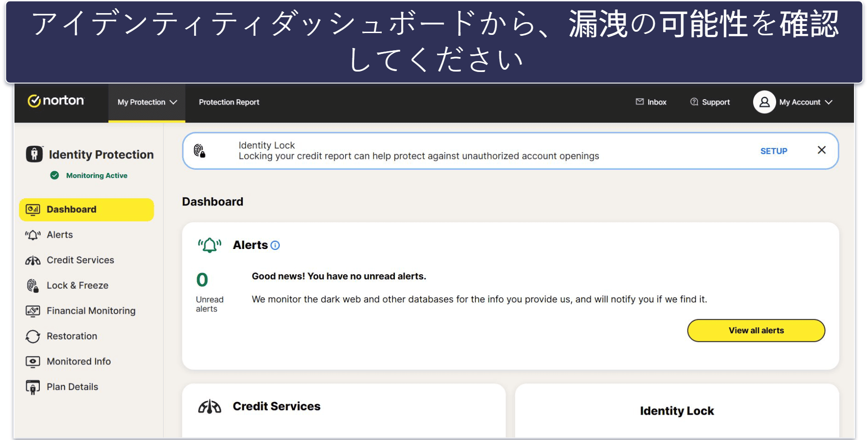Click the Identity Lock card heading
The height and width of the screenshot is (440, 868).
677,411
